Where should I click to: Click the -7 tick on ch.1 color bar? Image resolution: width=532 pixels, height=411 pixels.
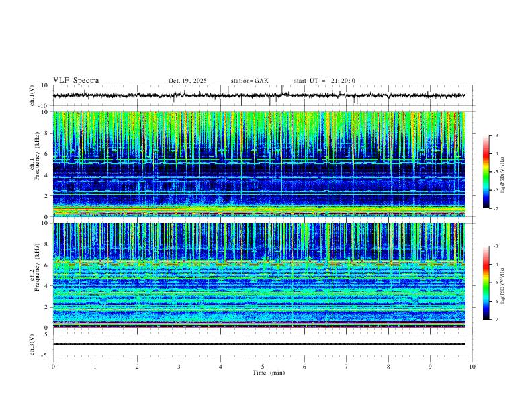coord(495,208)
